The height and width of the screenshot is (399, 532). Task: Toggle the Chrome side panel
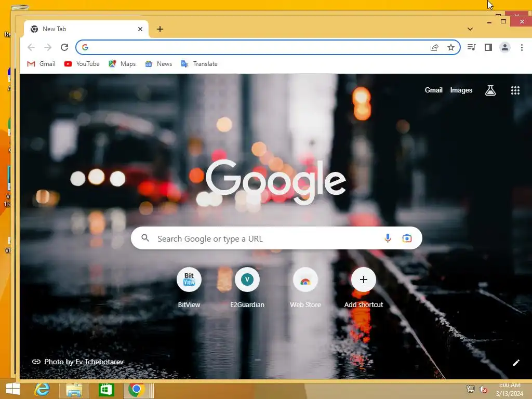point(488,47)
